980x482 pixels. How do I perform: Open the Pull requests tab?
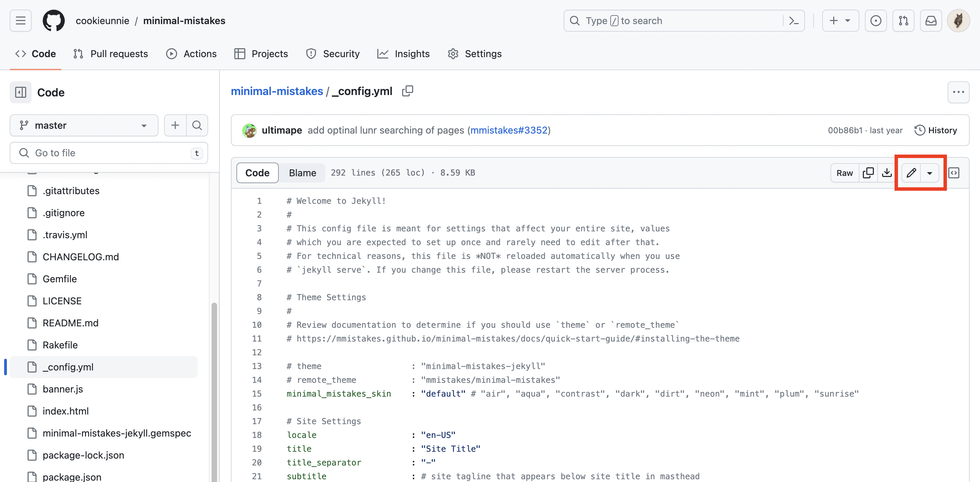[111, 54]
